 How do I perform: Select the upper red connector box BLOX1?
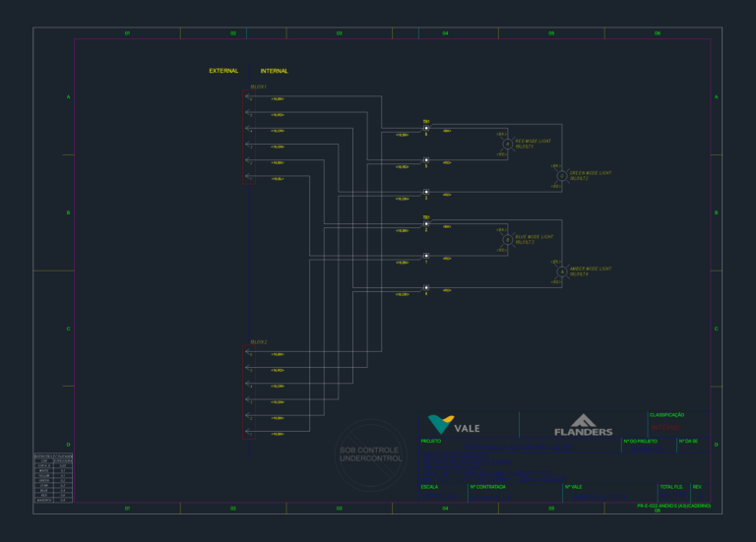tap(249, 137)
